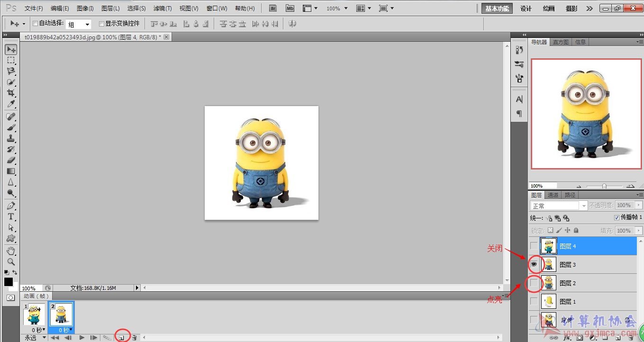The width and height of the screenshot is (644, 342).
Task: Open the 不透明度 opacity slider arrow
Action: tap(638, 206)
